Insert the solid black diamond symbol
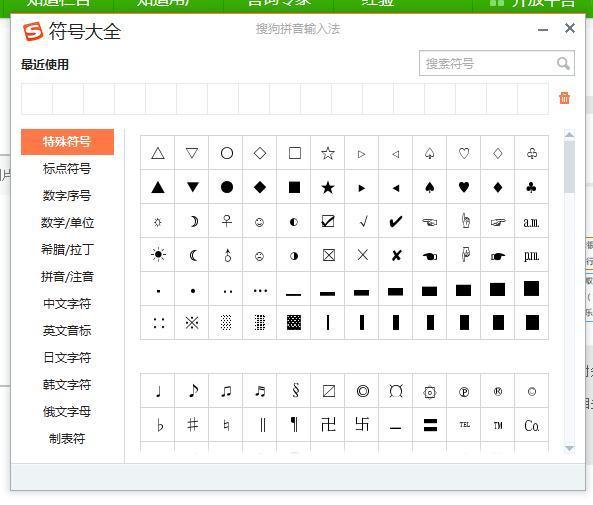593x505 pixels. coord(260,187)
